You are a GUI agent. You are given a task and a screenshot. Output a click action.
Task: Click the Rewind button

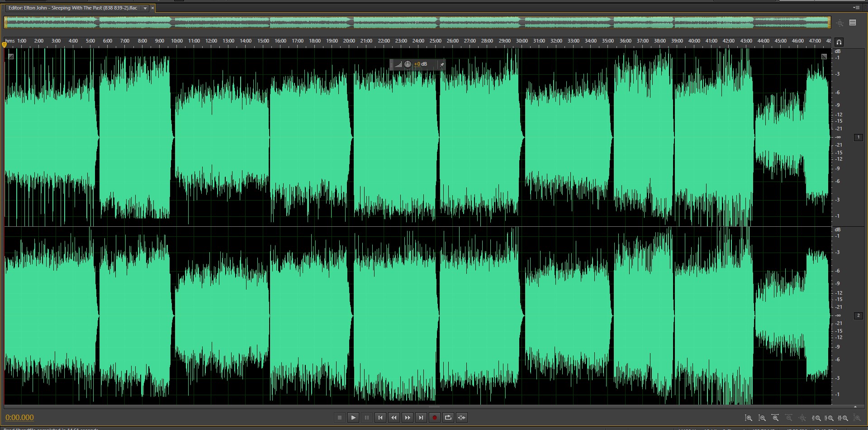pyautogui.click(x=394, y=418)
